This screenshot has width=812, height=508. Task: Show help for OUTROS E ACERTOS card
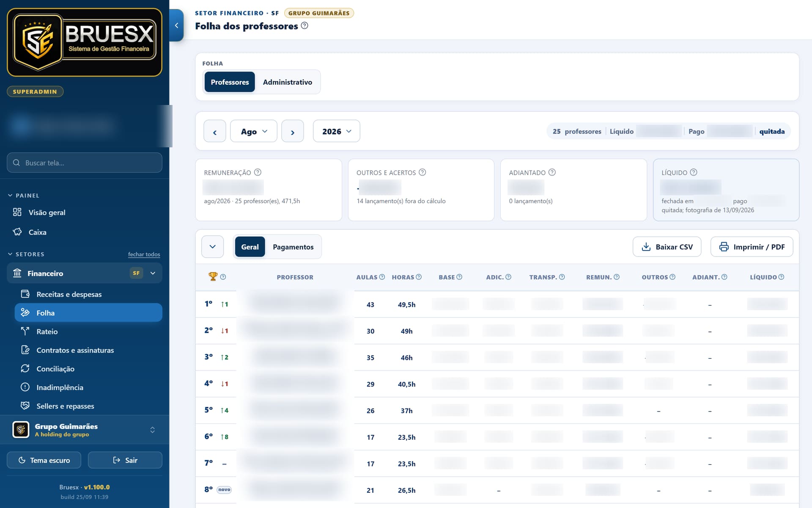pyautogui.click(x=422, y=172)
